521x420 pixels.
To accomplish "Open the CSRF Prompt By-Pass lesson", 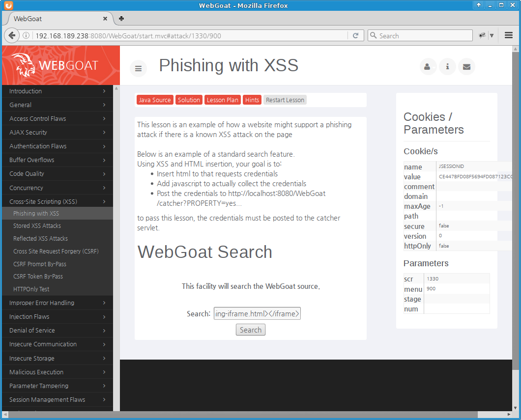I will [58, 264].
